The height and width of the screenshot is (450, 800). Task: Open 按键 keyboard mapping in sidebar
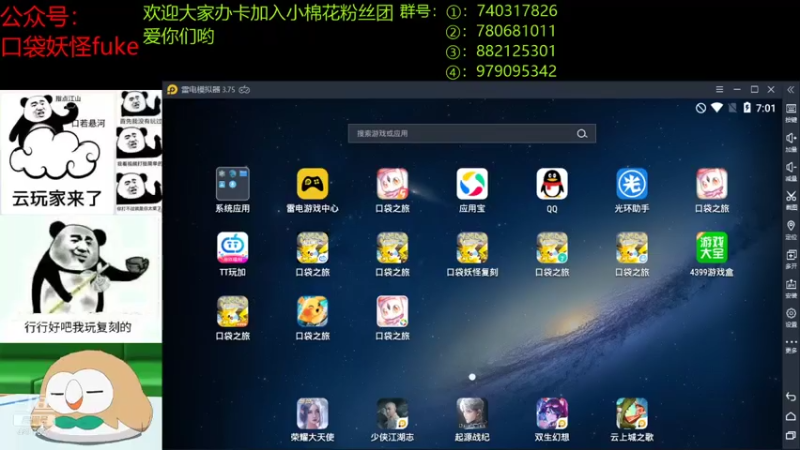(x=791, y=113)
